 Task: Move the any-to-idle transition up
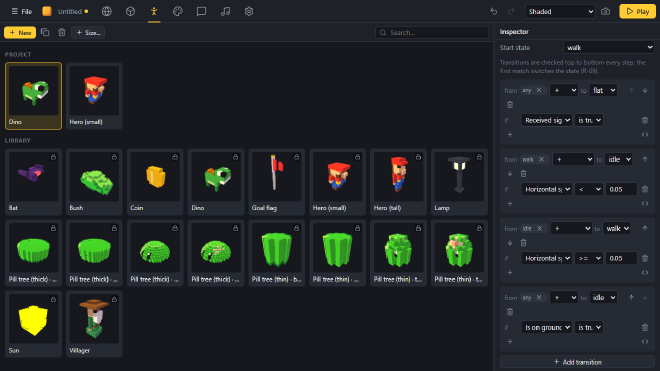click(x=631, y=297)
